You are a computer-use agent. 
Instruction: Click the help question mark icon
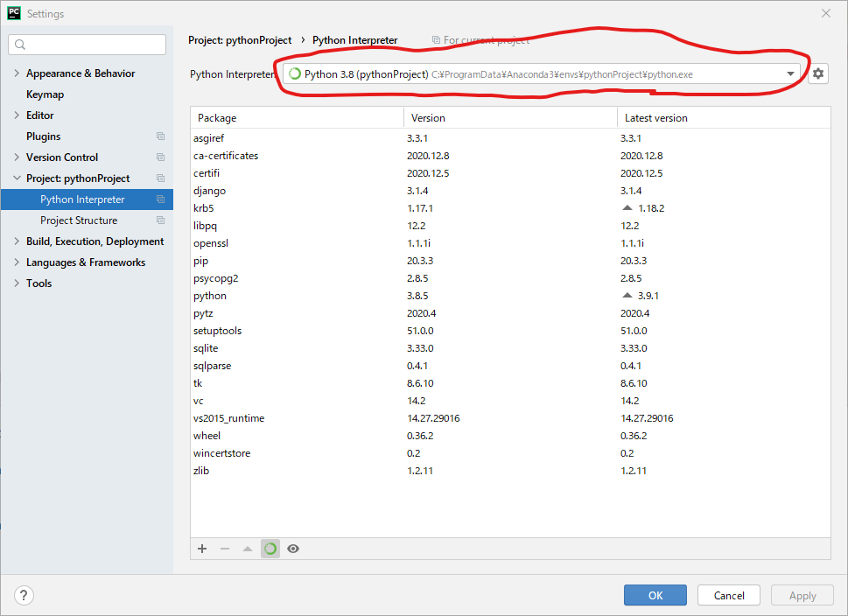tap(24, 596)
